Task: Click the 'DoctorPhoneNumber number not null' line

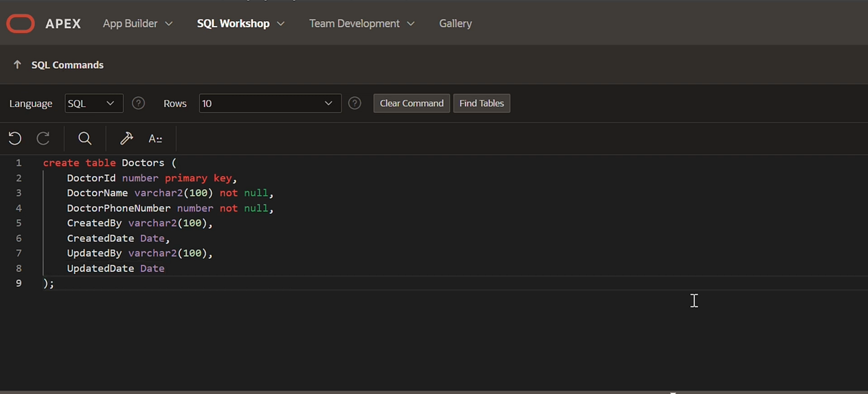Action: [x=171, y=208]
